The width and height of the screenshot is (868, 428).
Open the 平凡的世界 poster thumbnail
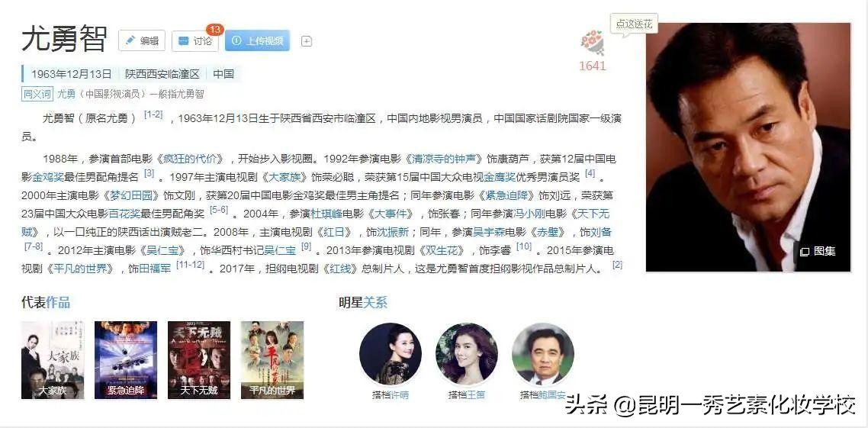[x=272, y=360]
